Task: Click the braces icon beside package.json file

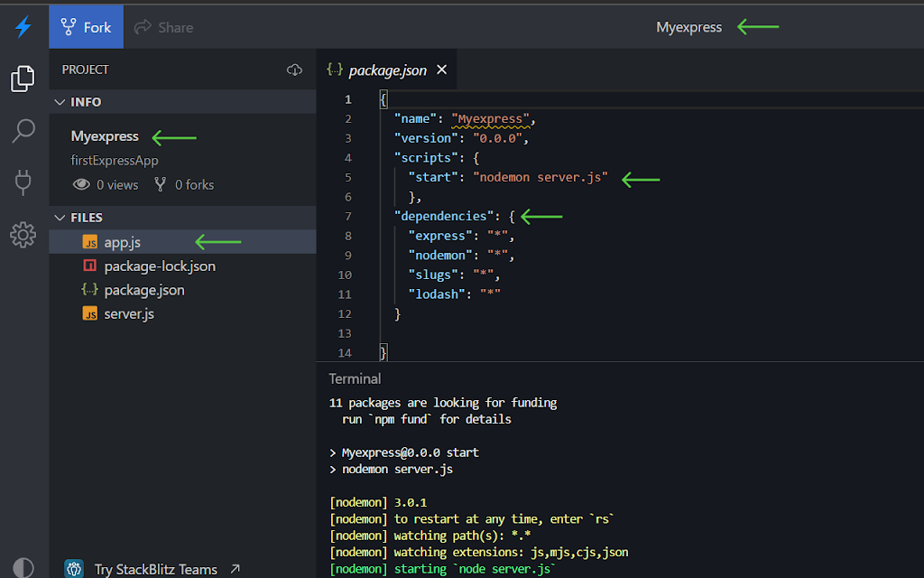Action: (x=89, y=289)
